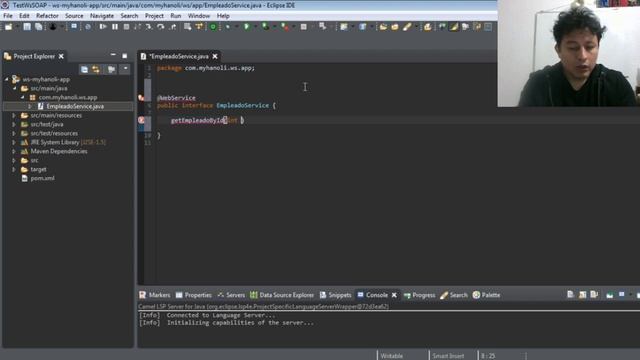This screenshot has width=640, height=360.
Task: Click the Run External Tools icon
Action: tap(284, 27)
